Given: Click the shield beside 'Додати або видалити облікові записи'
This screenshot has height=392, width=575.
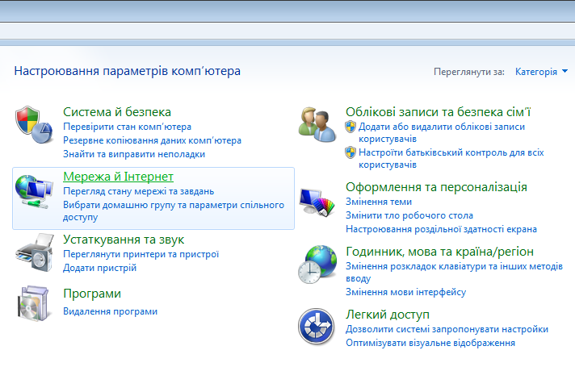Looking at the screenshot, I should coord(350,127).
